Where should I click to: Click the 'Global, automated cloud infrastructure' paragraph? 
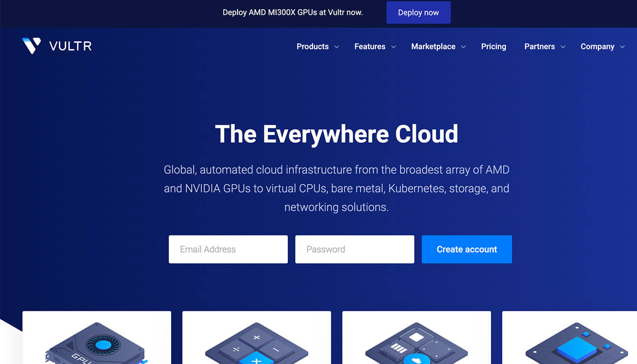point(337,188)
